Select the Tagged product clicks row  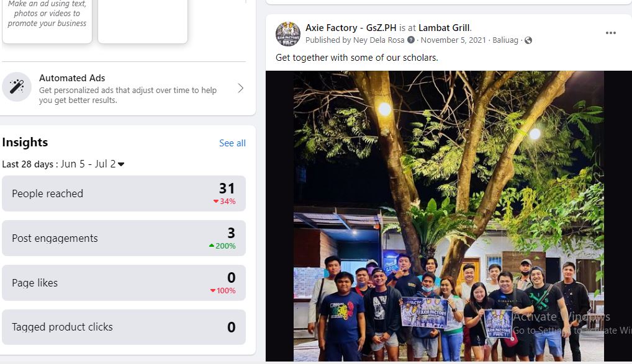124,327
